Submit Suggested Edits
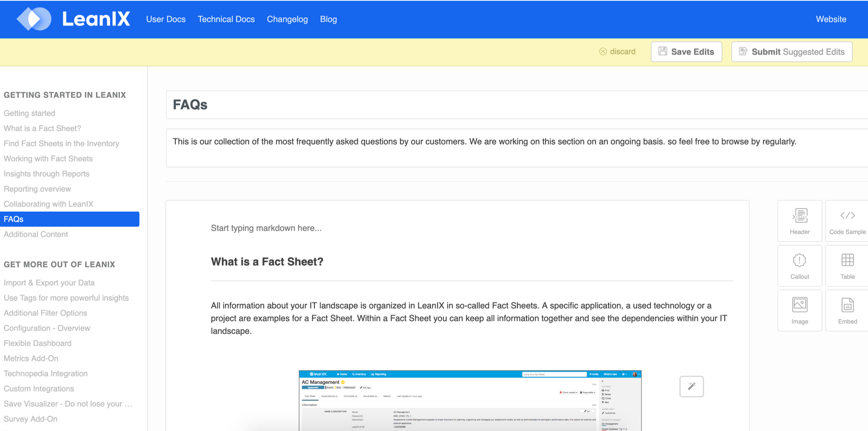The width and height of the screenshot is (868, 431). pyautogui.click(x=792, y=52)
